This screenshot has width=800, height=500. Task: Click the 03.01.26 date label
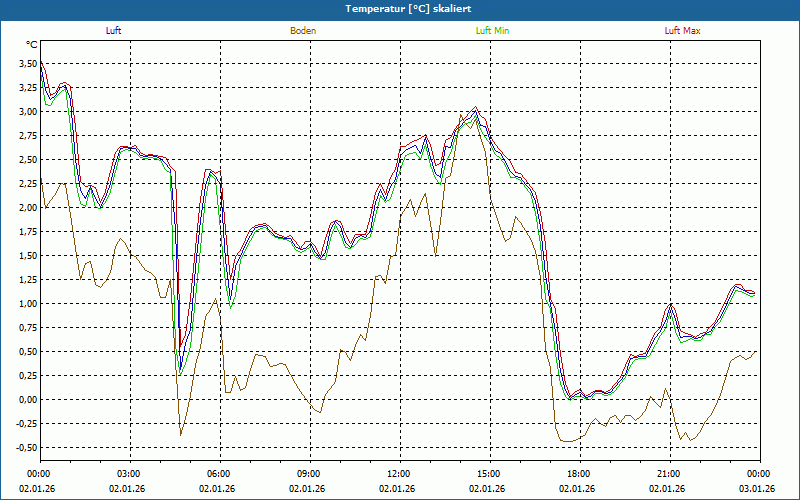(x=758, y=489)
